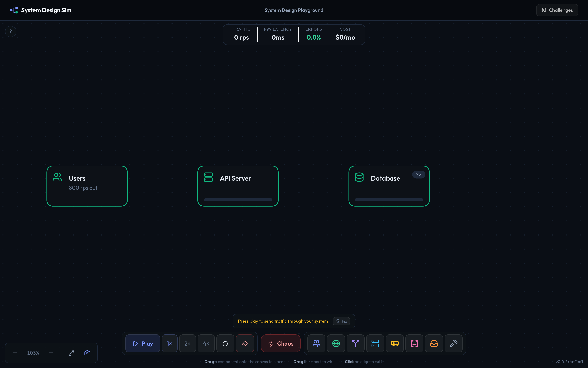
Task: Click the ×2 replica badge on Database
Action: click(x=419, y=175)
